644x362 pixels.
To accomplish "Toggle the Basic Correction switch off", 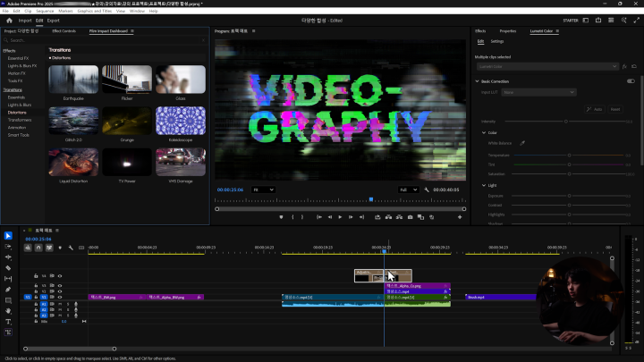I will pos(631,81).
